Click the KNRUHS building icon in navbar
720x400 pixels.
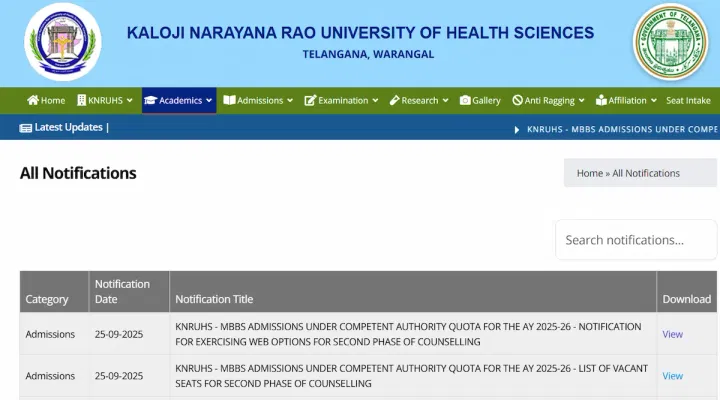click(x=81, y=101)
